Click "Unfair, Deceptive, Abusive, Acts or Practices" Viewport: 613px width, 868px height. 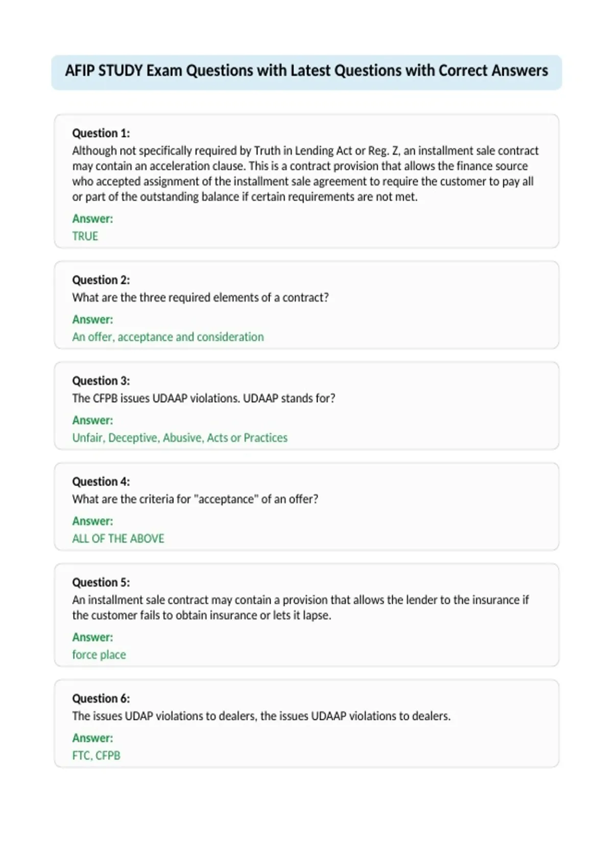(180, 438)
